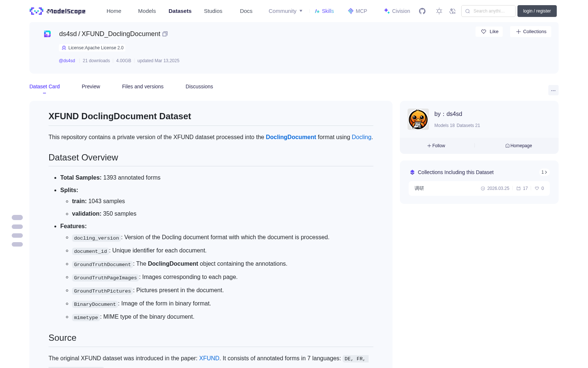Add dataset to Collections
The height and width of the screenshot is (368, 588).
[x=531, y=32]
